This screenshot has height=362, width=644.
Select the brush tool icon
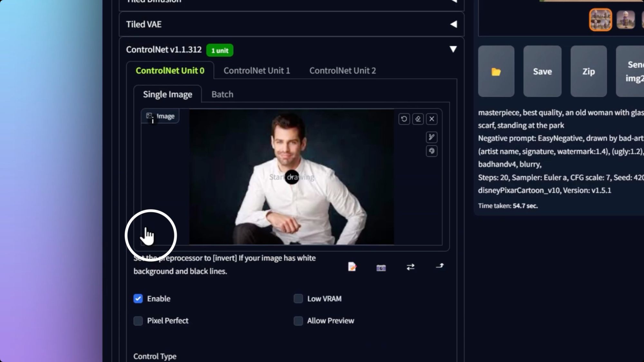431,137
